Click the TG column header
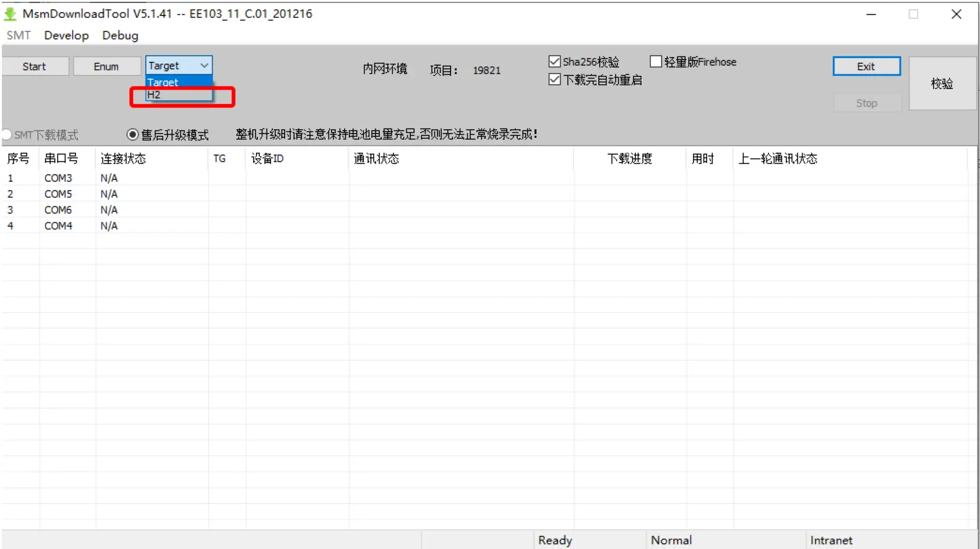Viewport: 980px width, 549px height. (x=227, y=158)
